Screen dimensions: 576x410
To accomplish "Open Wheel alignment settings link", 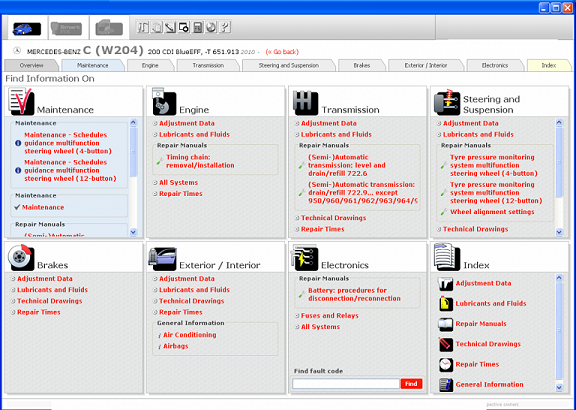I will [492, 212].
